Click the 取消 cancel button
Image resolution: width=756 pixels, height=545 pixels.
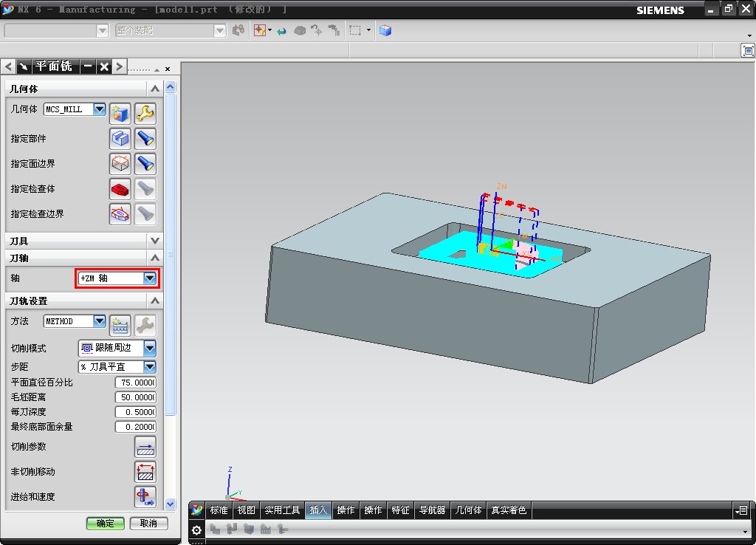(x=148, y=524)
